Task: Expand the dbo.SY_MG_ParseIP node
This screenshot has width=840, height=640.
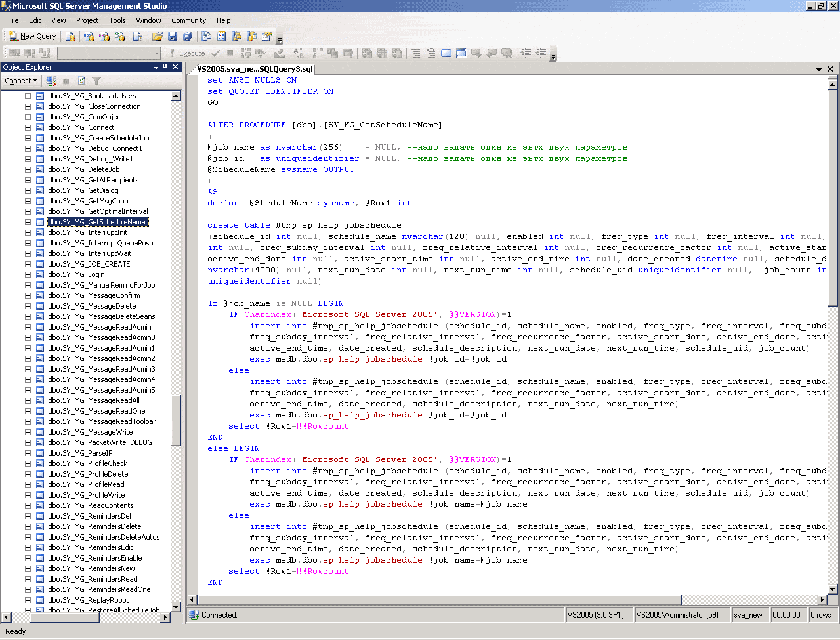Action: point(28,453)
